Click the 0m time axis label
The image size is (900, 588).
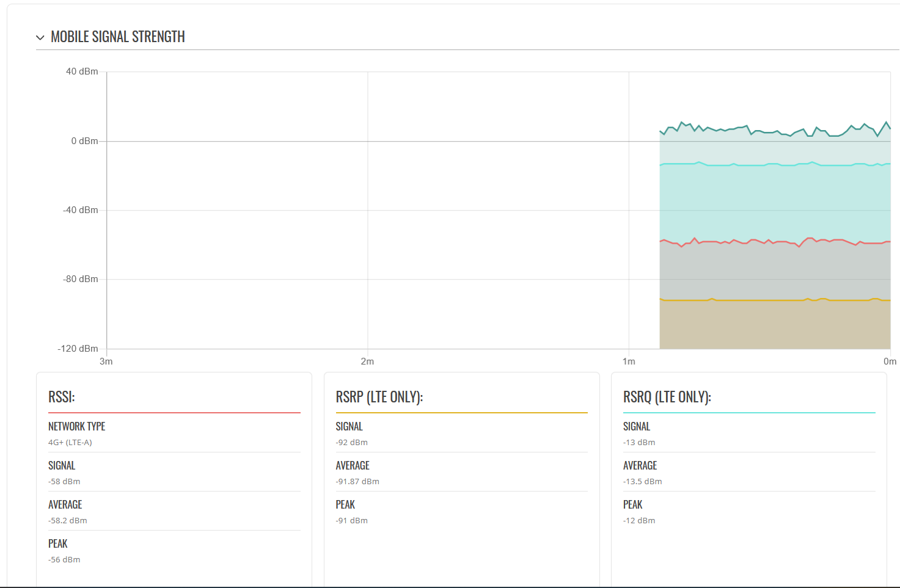tap(890, 361)
